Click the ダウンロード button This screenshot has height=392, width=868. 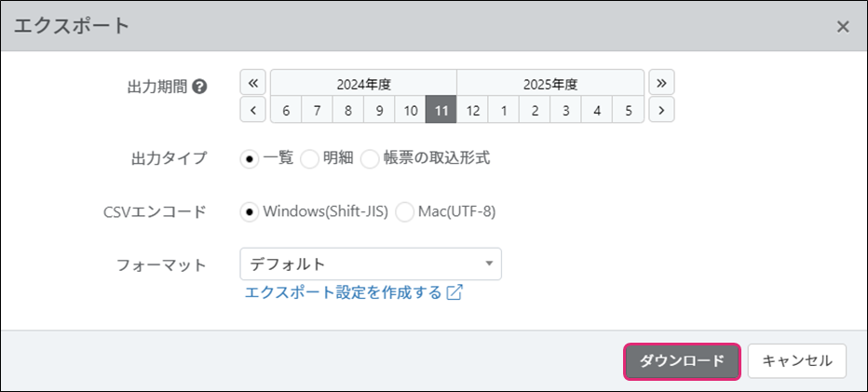682,361
